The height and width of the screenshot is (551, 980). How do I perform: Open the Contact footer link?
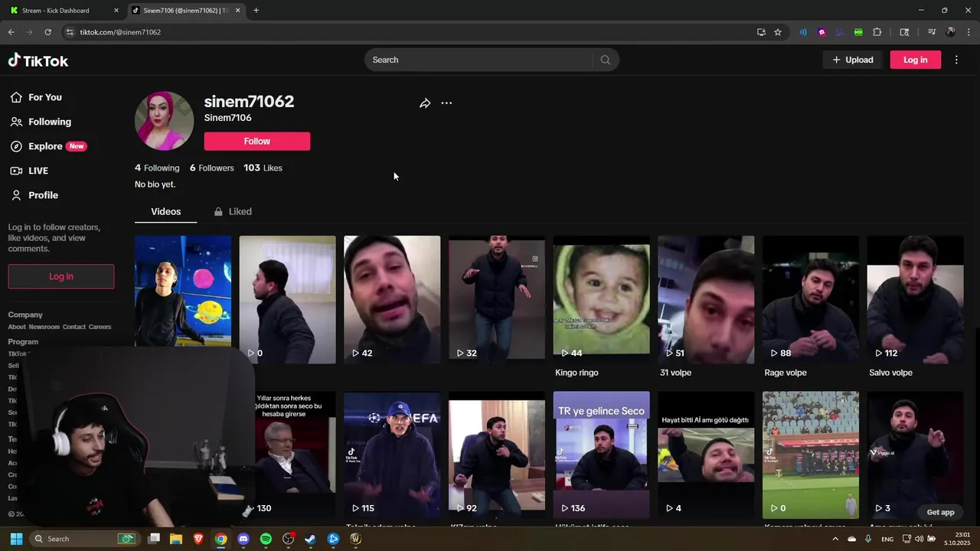[x=74, y=327]
